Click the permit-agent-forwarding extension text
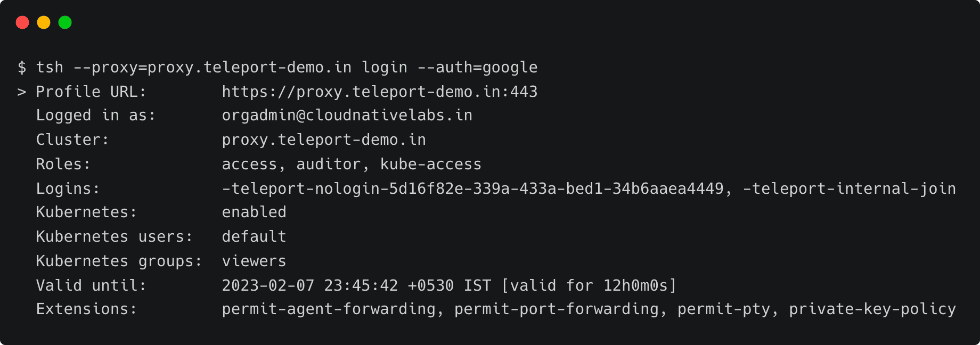 [x=328, y=309]
